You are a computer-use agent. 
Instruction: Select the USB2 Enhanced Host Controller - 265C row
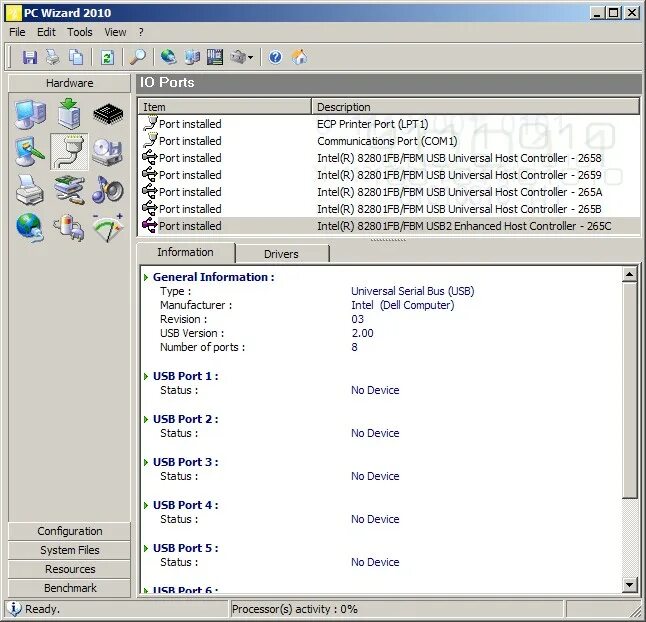pos(389,226)
